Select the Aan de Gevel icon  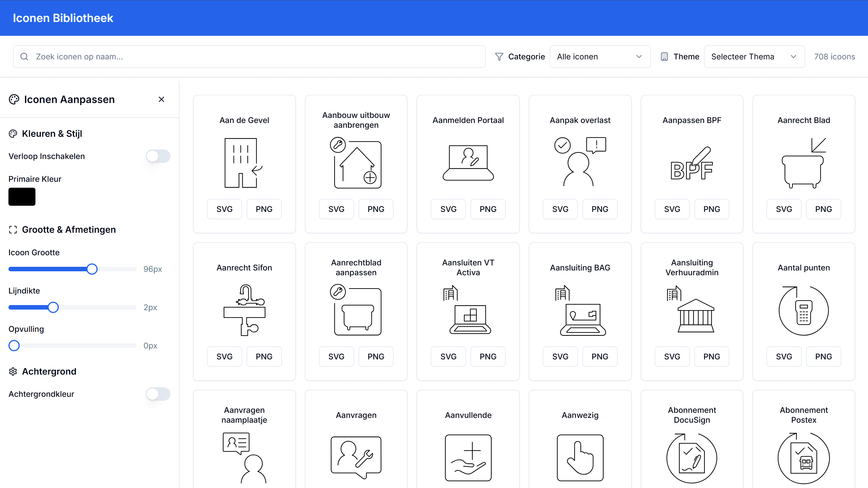[244, 163]
